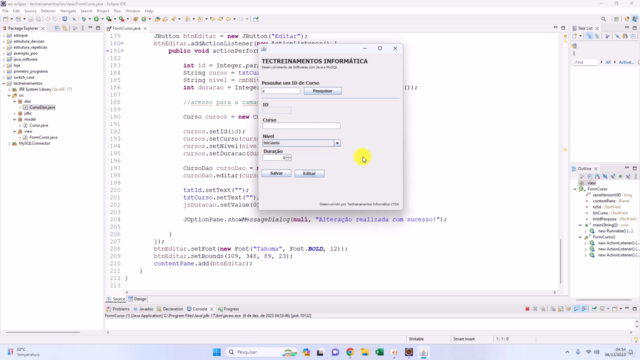Select CursoDao.java in Package Explorer

click(42, 107)
